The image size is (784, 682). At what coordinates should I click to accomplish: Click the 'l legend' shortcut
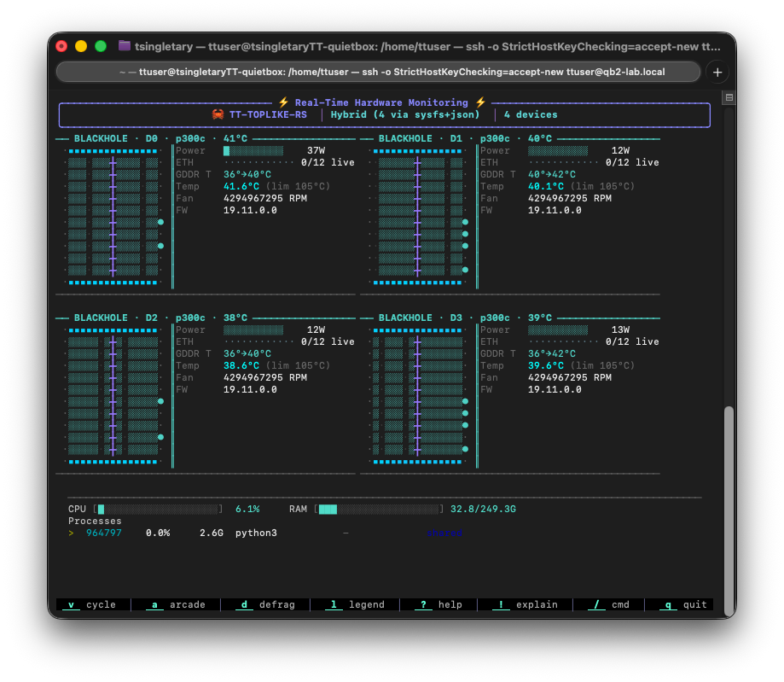click(x=355, y=604)
